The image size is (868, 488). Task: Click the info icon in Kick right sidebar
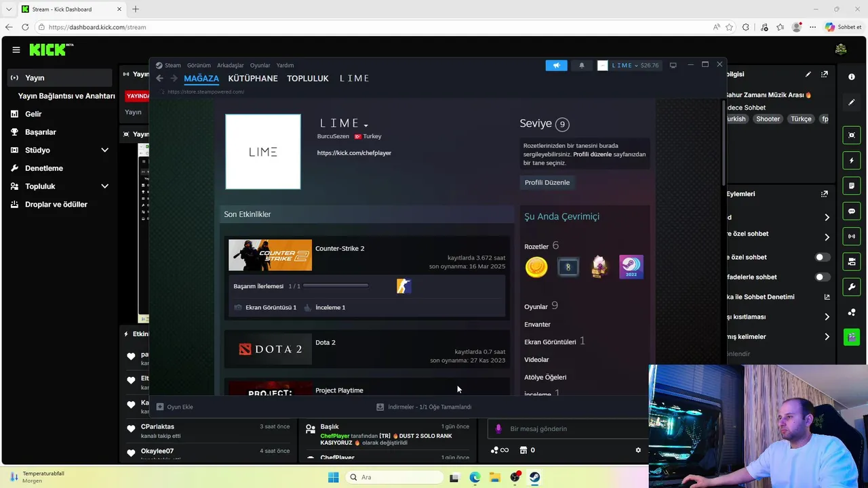[852, 77]
